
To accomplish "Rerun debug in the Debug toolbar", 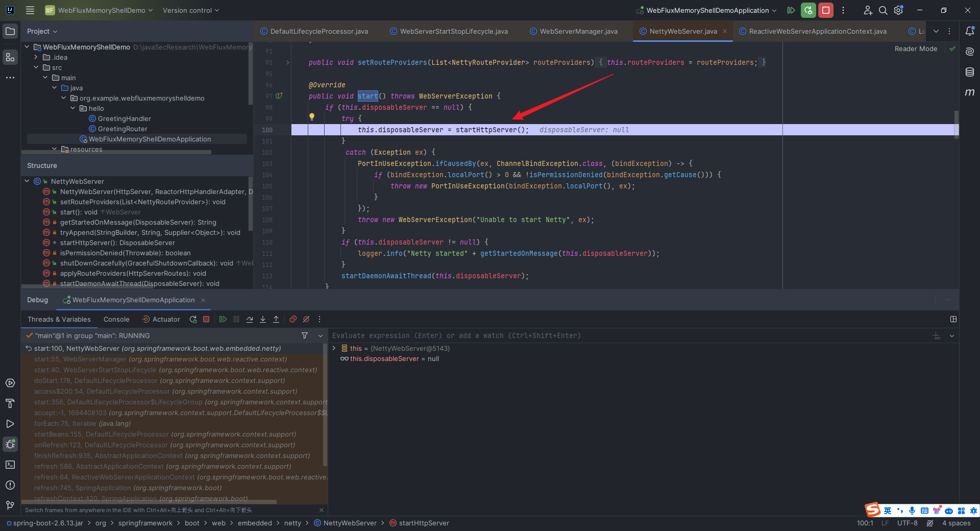I will [x=193, y=319].
